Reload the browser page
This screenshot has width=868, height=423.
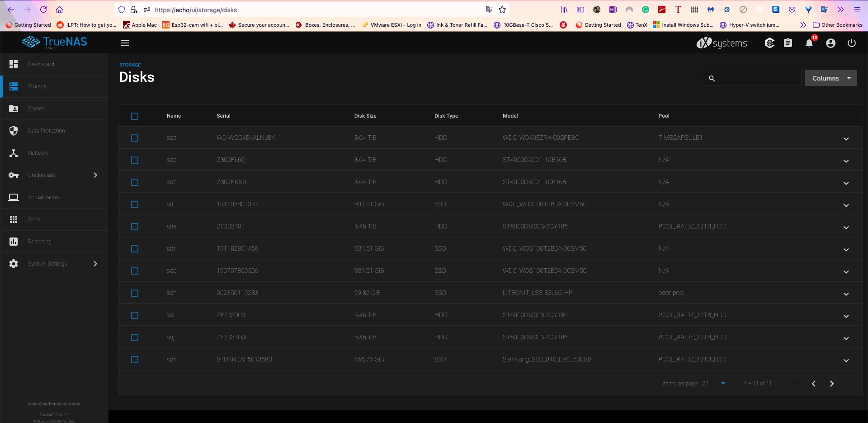click(43, 10)
